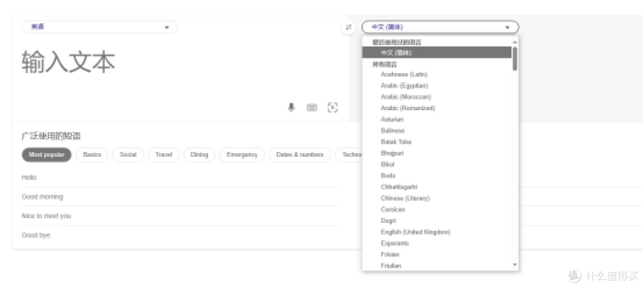Image resolution: width=644 pixels, height=289 pixels.
Task: Select Corsican from language list
Action: point(392,209)
